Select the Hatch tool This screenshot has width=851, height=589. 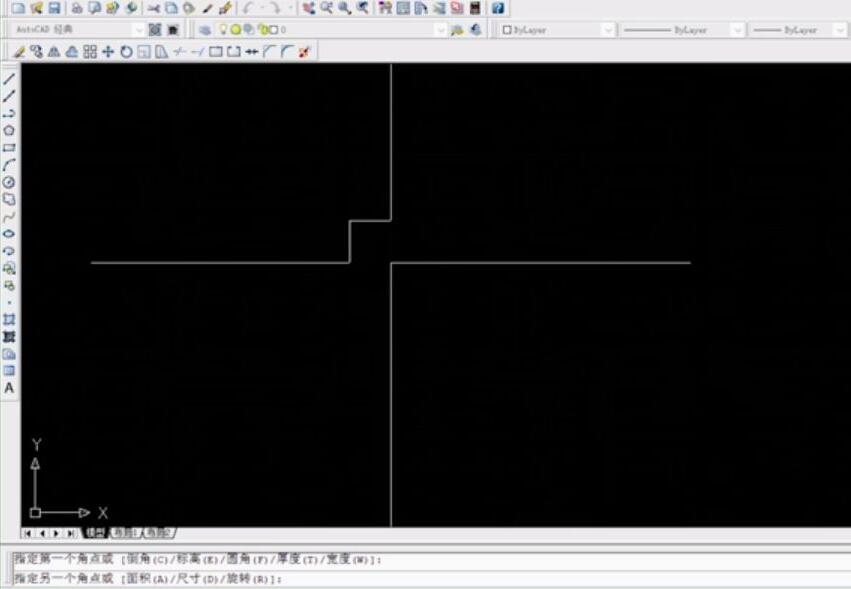tap(9, 320)
